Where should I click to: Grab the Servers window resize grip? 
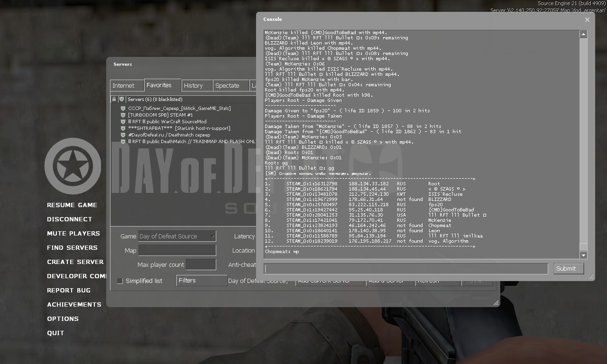(x=496, y=303)
